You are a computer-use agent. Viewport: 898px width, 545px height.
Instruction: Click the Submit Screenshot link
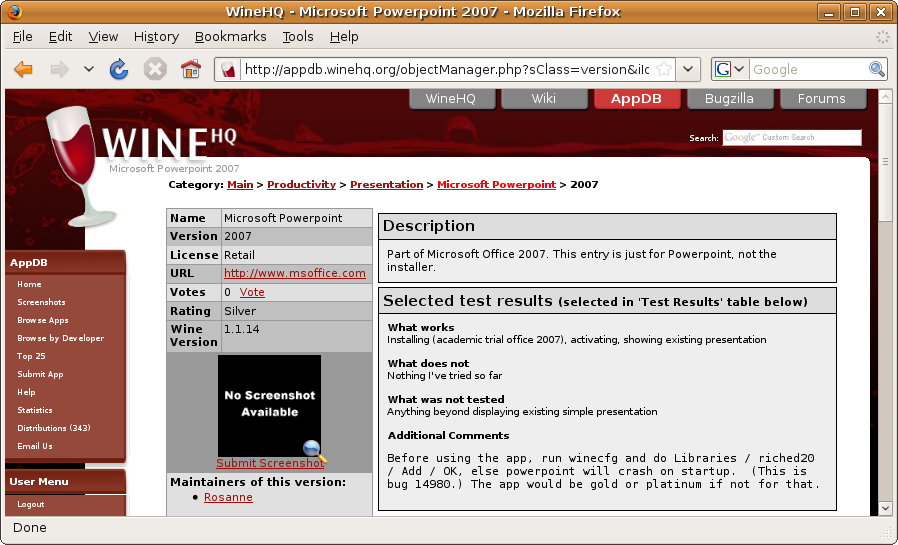coord(270,463)
